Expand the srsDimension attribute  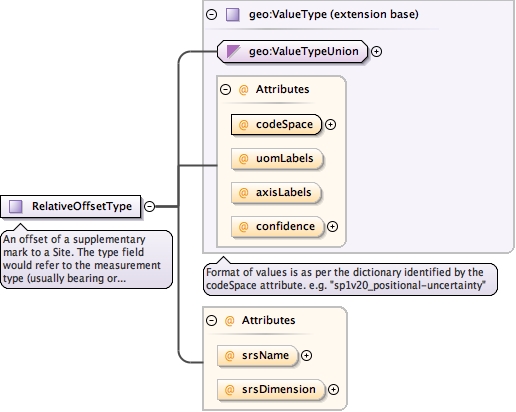[x=333, y=389]
